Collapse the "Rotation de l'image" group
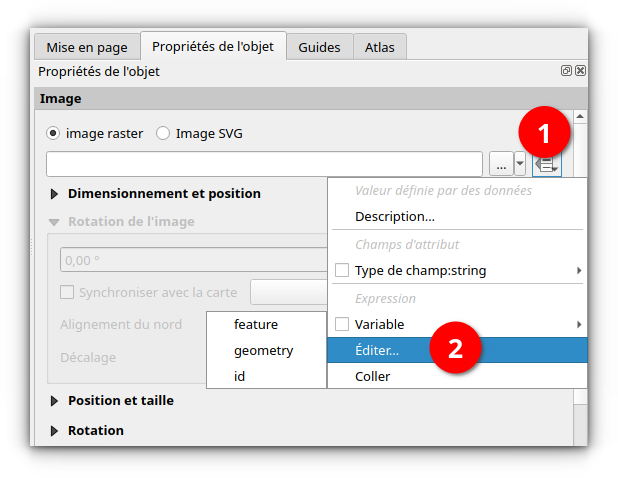The width and height of the screenshot is (618, 478). (x=53, y=221)
